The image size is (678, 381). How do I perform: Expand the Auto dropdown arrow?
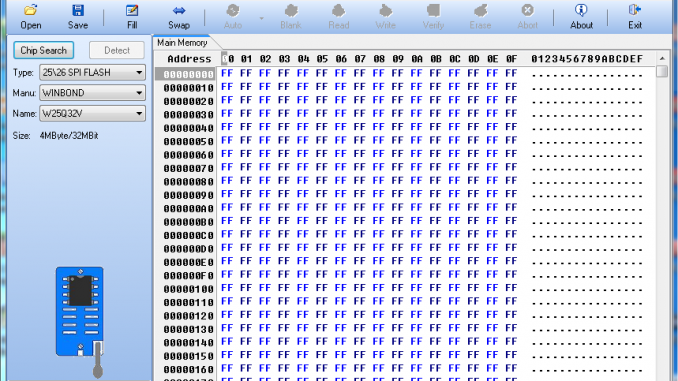tap(261, 18)
